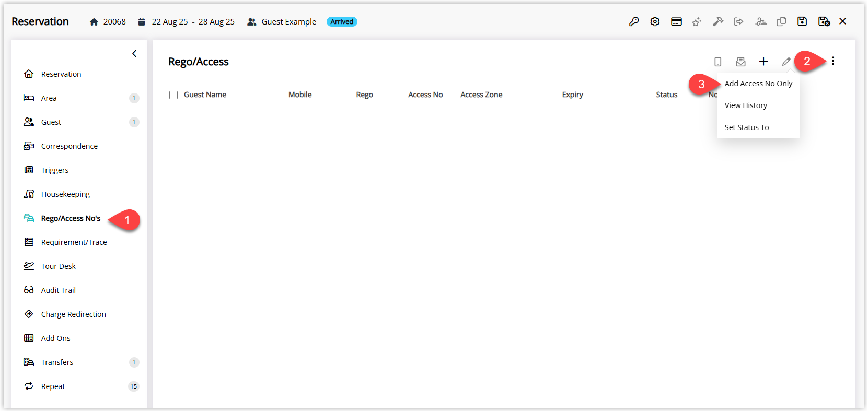Image resolution: width=868 pixels, height=412 pixels.
Task: Click the signature icon
Action: 761,21
